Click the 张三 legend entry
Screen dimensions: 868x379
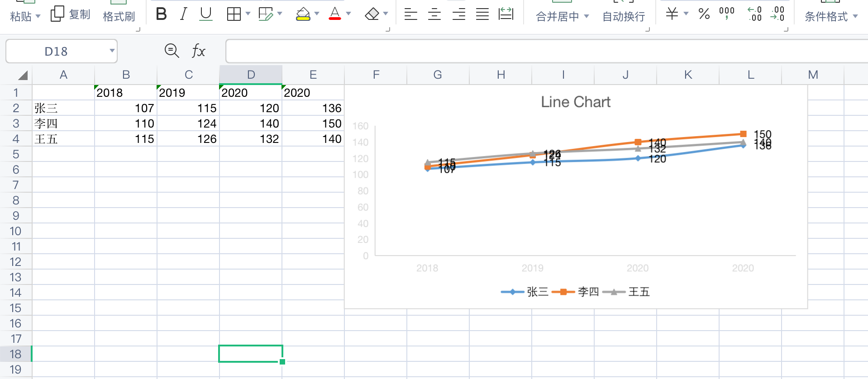coord(525,292)
